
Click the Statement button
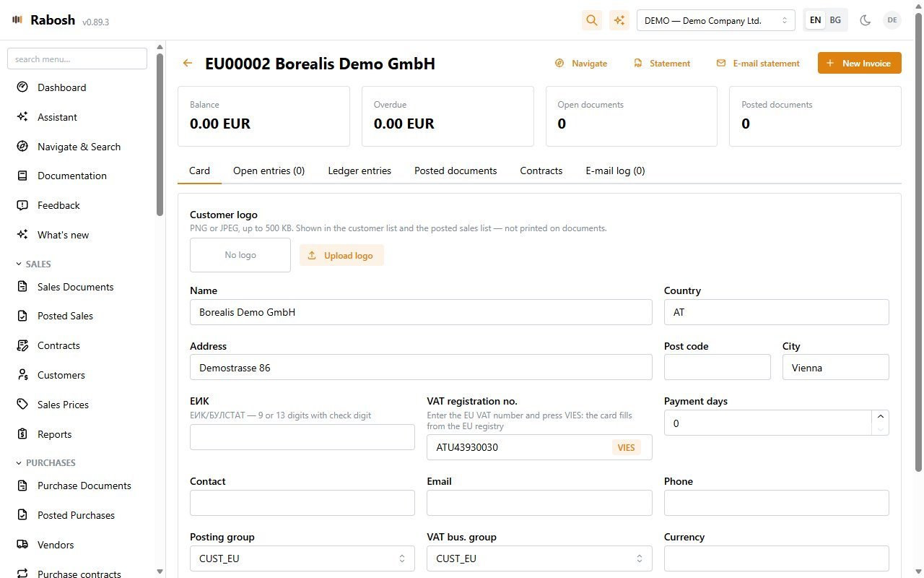pyautogui.click(x=662, y=63)
